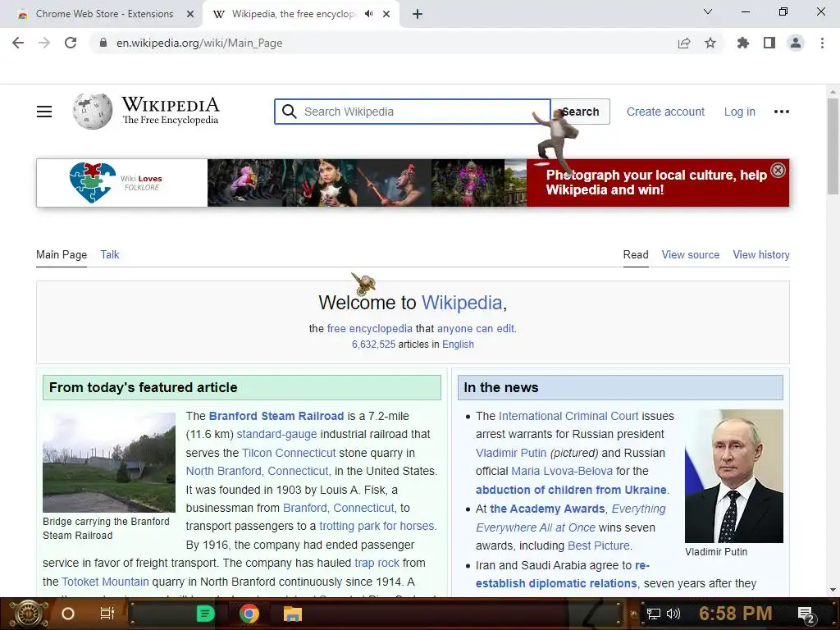Click the page vertical scrollbar thumb

tap(833, 146)
